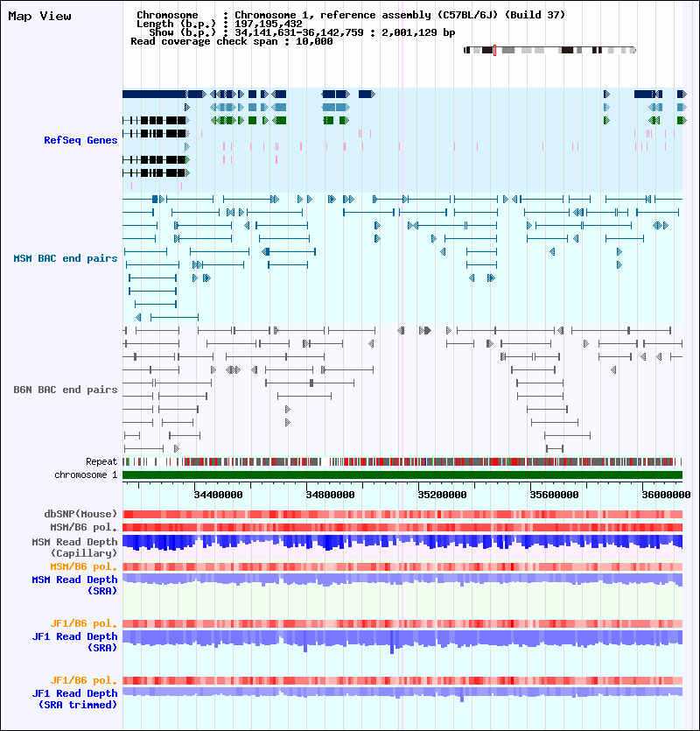Click the gray MSM/B6 pol. label
700x731 pixels.
click(83, 527)
